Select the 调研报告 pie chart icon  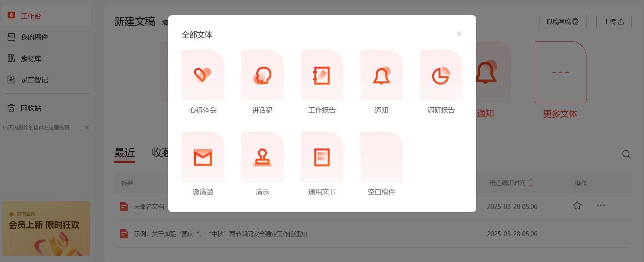[x=441, y=76]
